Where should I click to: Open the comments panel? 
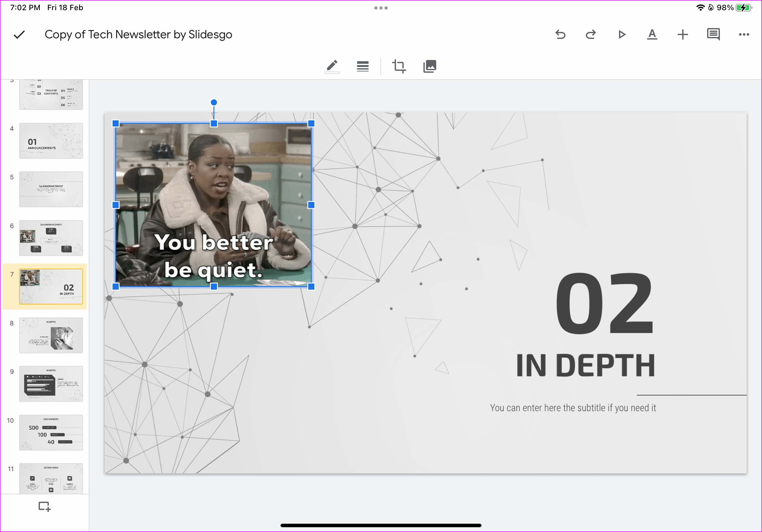713,34
